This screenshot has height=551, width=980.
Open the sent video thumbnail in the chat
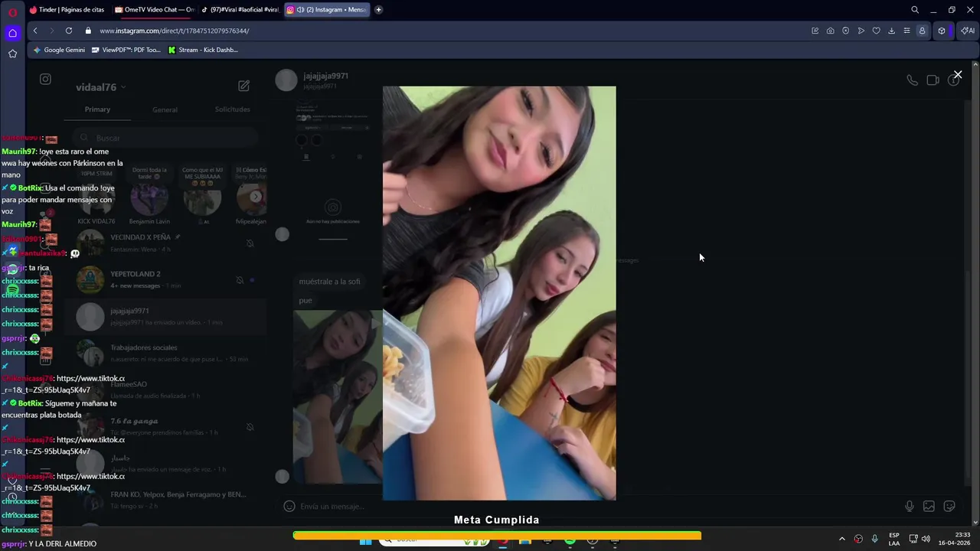338,396
